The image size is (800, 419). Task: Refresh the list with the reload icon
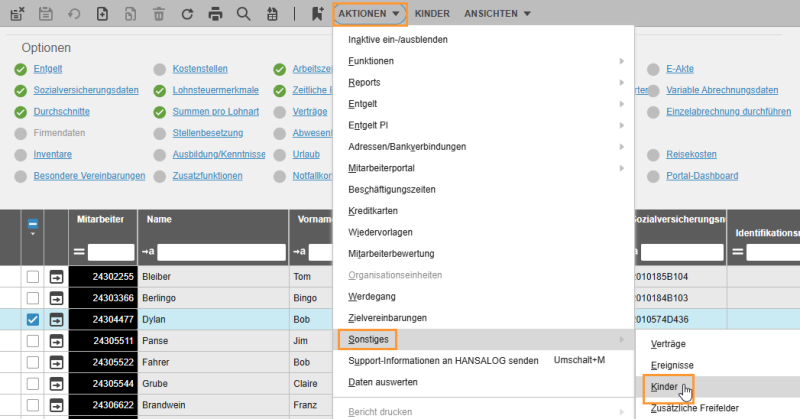pos(187,14)
